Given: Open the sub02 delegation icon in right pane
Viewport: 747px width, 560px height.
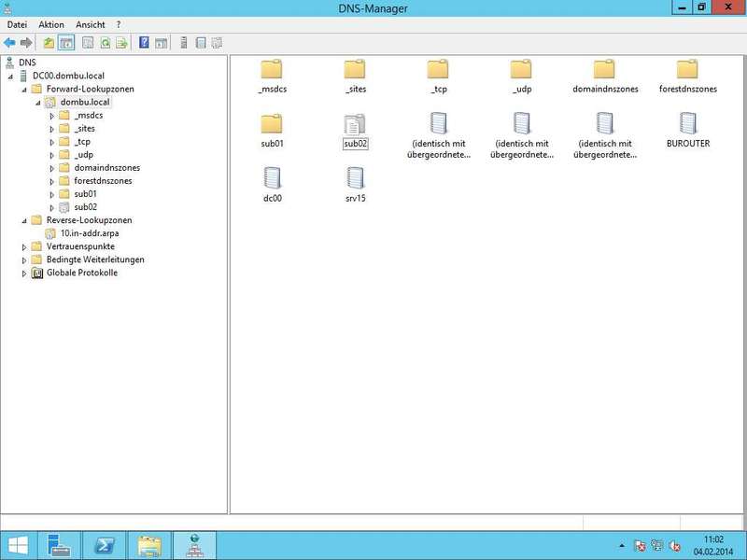Looking at the screenshot, I should pos(355,123).
